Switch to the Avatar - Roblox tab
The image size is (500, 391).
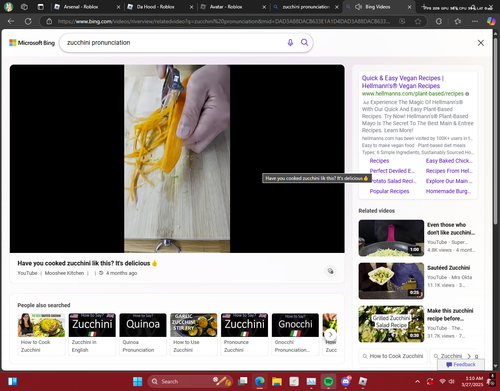tap(226, 7)
